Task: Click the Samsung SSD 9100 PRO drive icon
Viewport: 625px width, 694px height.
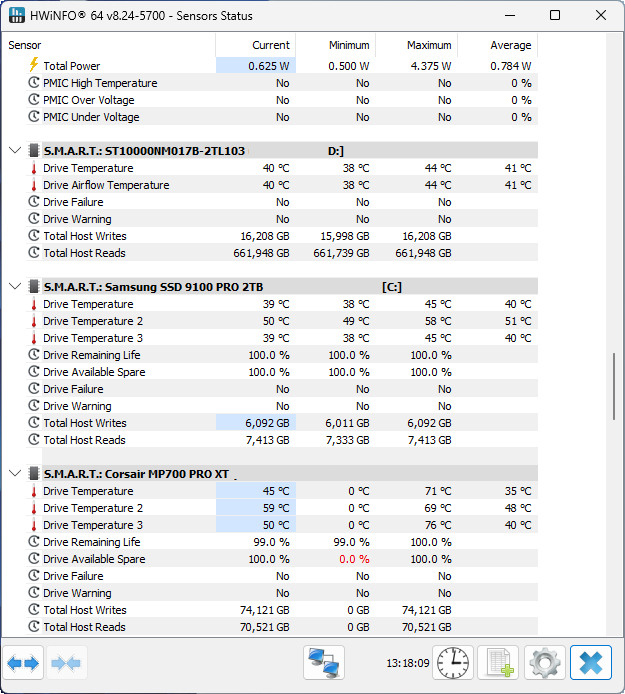Action: point(34,286)
